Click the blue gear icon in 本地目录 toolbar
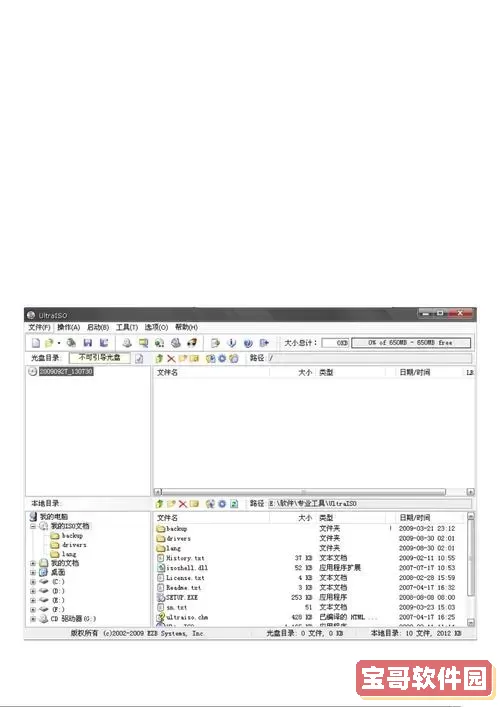This screenshot has width=500, height=707. [222, 504]
